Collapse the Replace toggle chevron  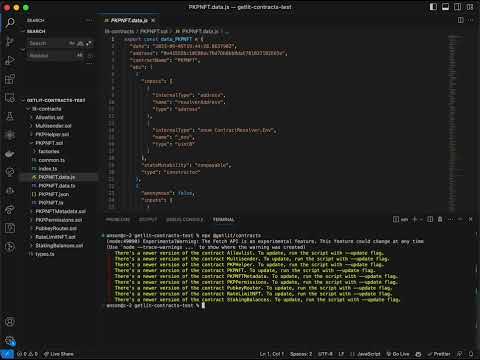click(x=23, y=49)
